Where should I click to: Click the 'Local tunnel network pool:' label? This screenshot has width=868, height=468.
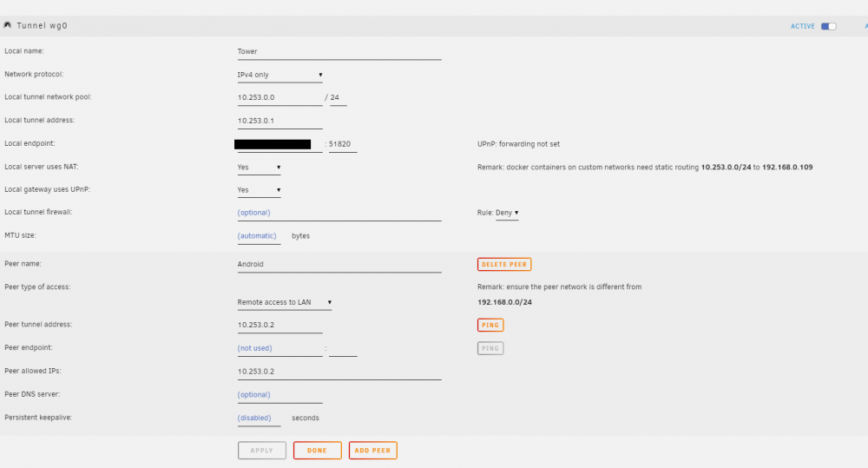coord(48,97)
